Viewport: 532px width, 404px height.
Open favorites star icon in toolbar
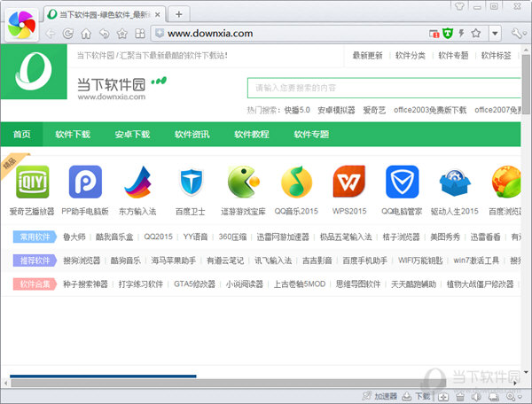coord(121,34)
